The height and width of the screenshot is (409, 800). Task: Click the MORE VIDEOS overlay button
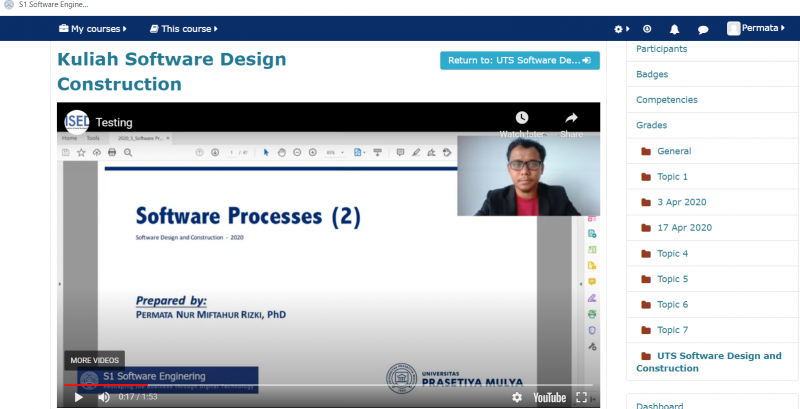tap(94, 360)
